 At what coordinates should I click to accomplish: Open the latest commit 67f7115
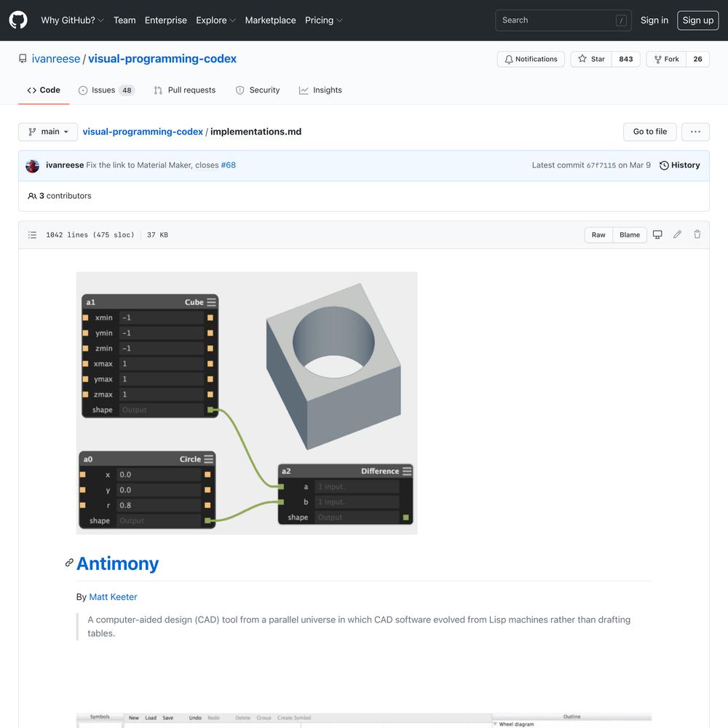coord(601,166)
